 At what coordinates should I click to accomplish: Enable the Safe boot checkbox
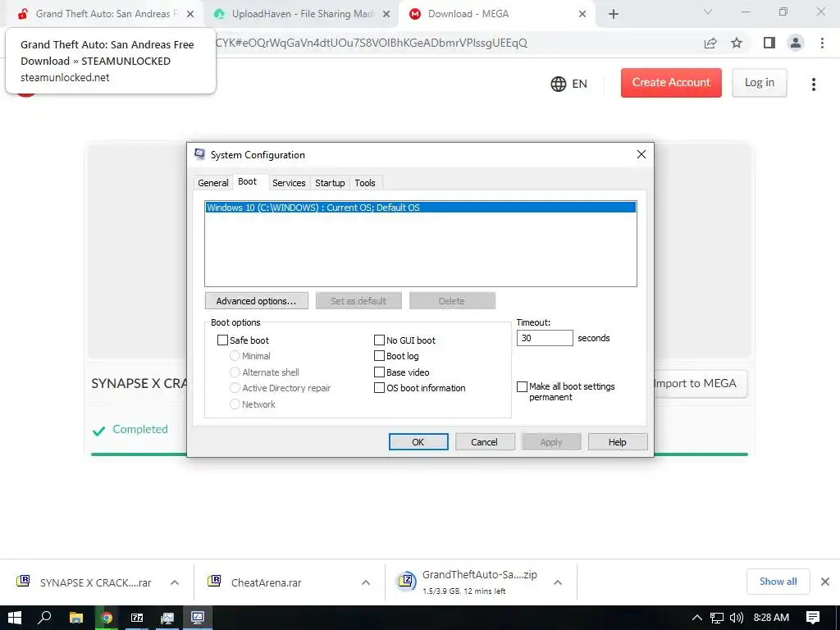[x=222, y=340]
